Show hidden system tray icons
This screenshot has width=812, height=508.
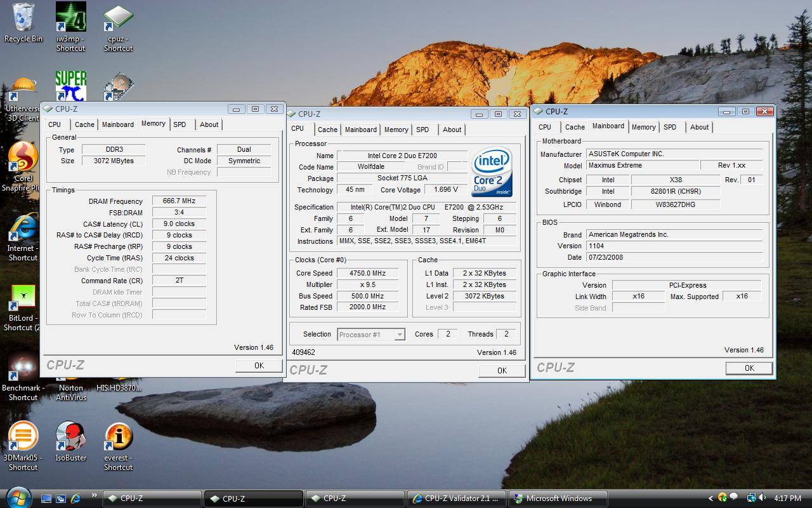click(711, 498)
